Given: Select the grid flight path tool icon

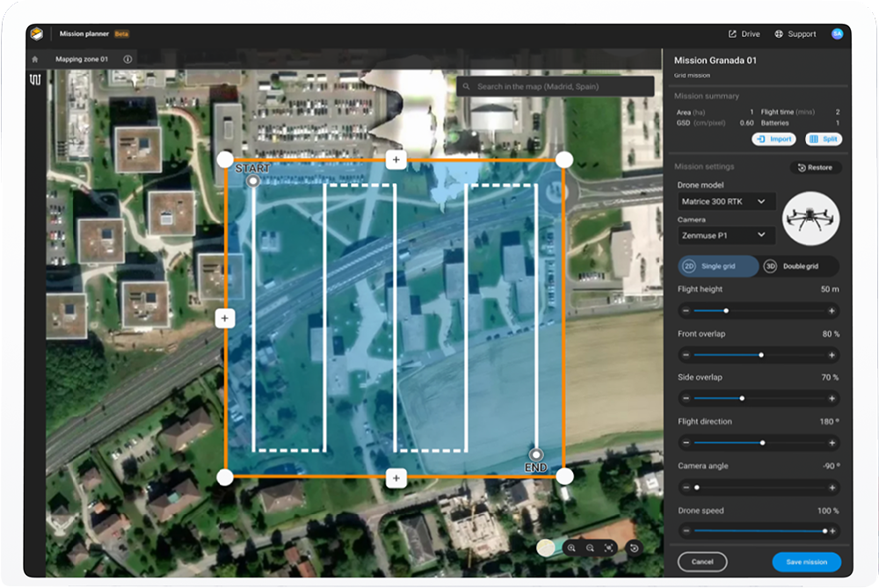Looking at the screenshot, I should point(35,80).
